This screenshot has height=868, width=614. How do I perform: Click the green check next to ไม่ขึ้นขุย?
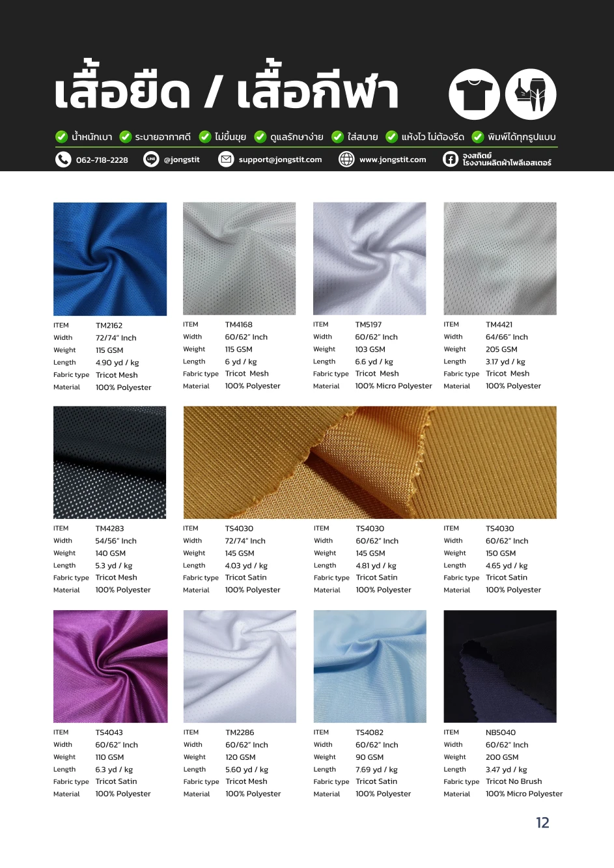pos(205,137)
